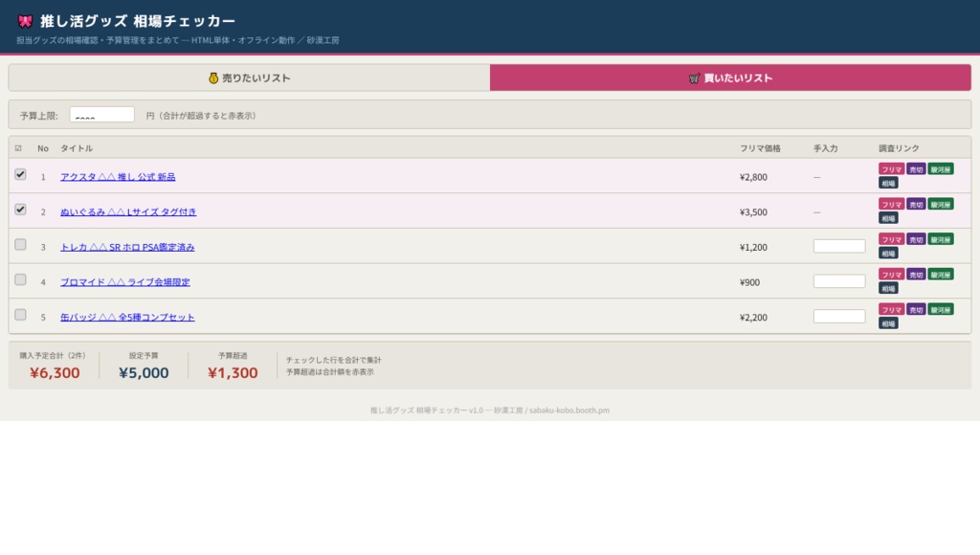Click the footer text with sabaku-kobo.booth.pm
Viewport: 980px width, 555px height.
(x=489, y=410)
